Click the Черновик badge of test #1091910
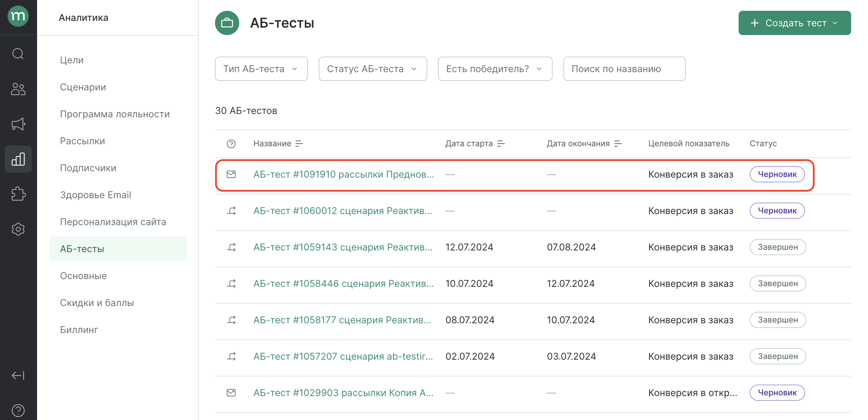This screenshot has height=420, width=868. 777,174
